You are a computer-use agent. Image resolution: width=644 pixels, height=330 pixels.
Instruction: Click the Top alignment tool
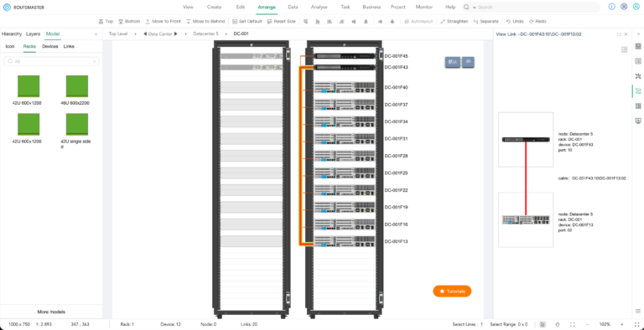106,21
